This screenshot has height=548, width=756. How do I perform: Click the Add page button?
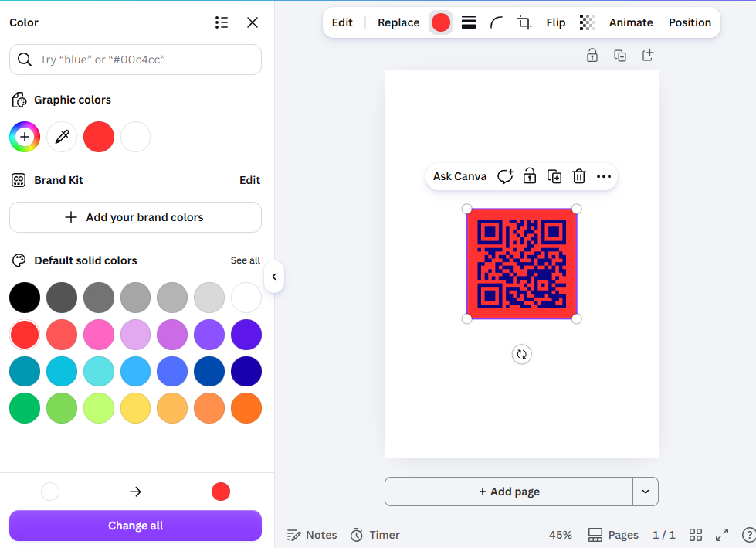509,492
